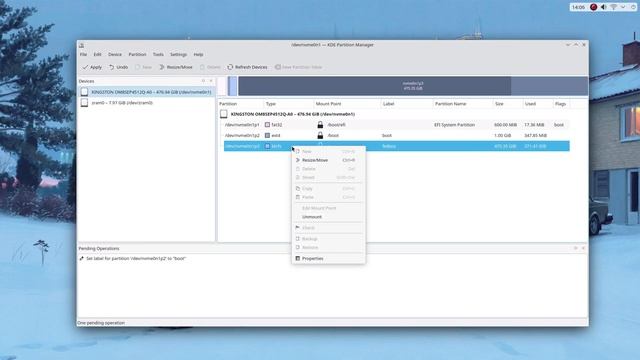Click the zram0 disk icon

tap(84, 103)
